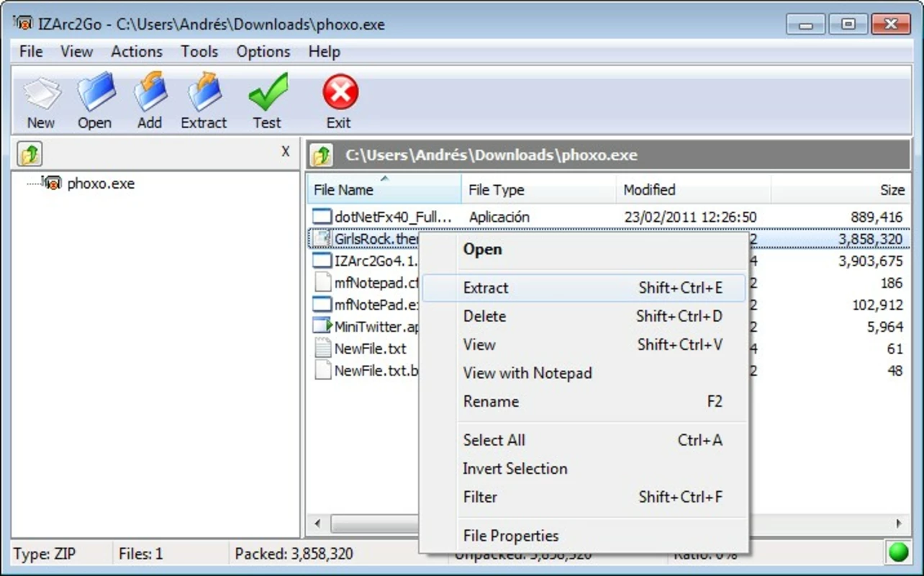Choose Filter in the context menu

(x=584, y=497)
